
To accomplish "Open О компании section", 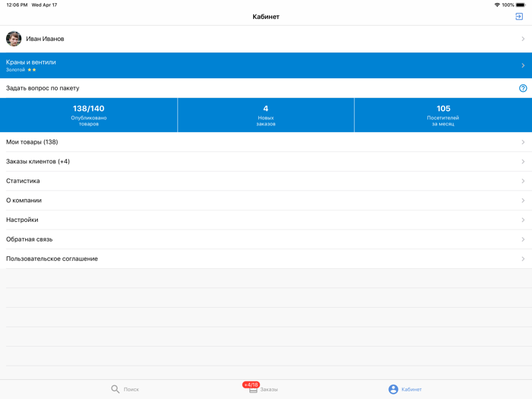I will tap(266, 200).
